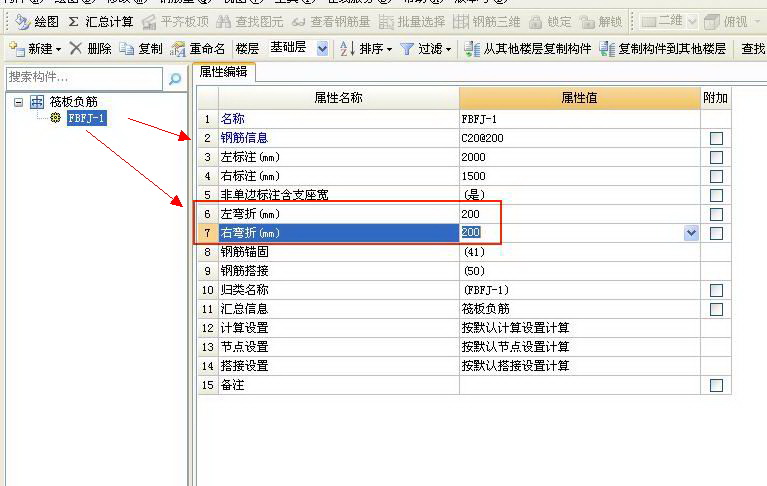Toggle checkbox for 归类名称 row
The image size is (767, 486).
716,290
